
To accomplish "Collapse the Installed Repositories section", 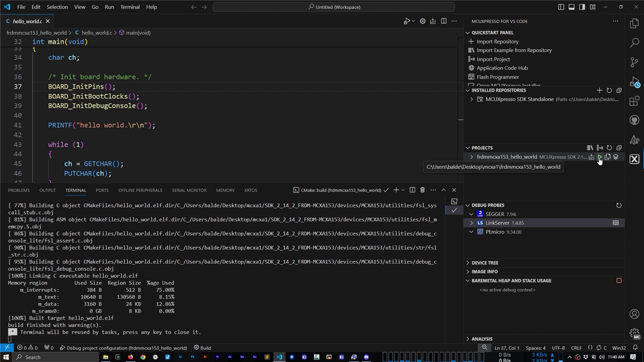I will tap(467, 90).
